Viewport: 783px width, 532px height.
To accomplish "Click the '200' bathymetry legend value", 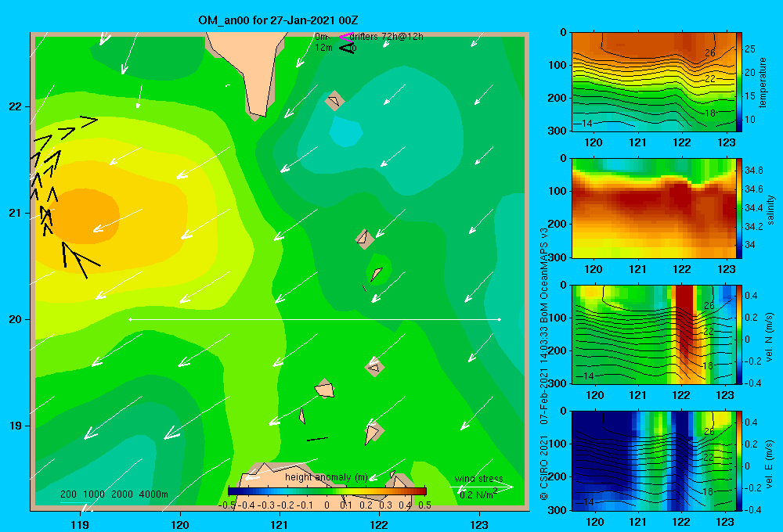I will coord(68,494).
